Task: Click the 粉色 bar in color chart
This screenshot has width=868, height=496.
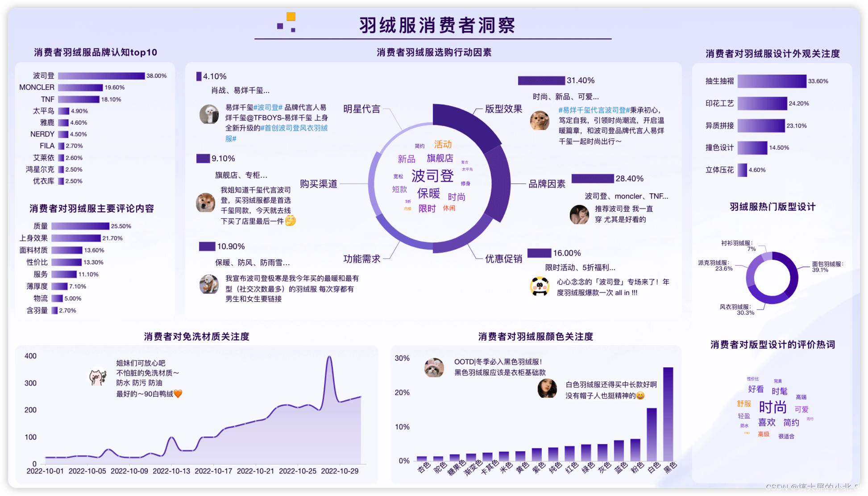Action: [635, 450]
